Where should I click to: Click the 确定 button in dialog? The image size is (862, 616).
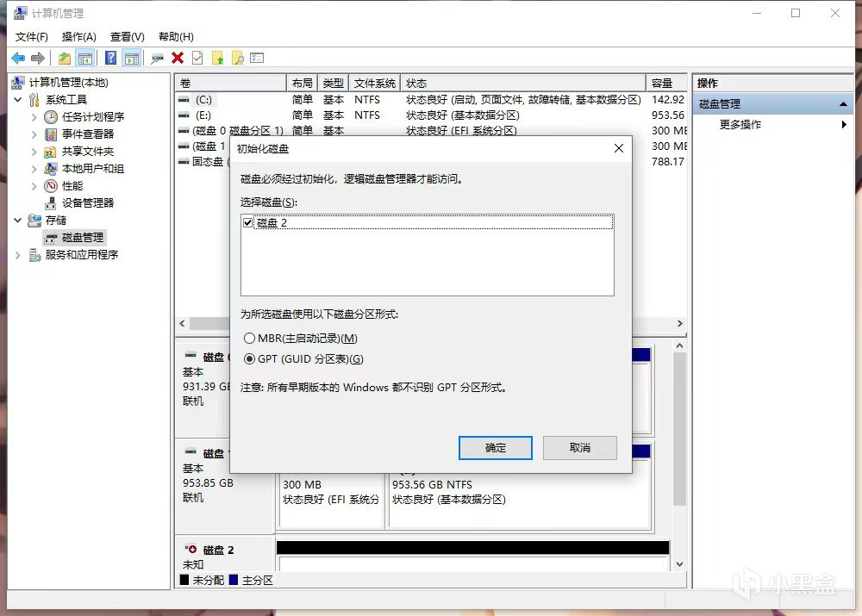pyautogui.click(x=496, y=448)
